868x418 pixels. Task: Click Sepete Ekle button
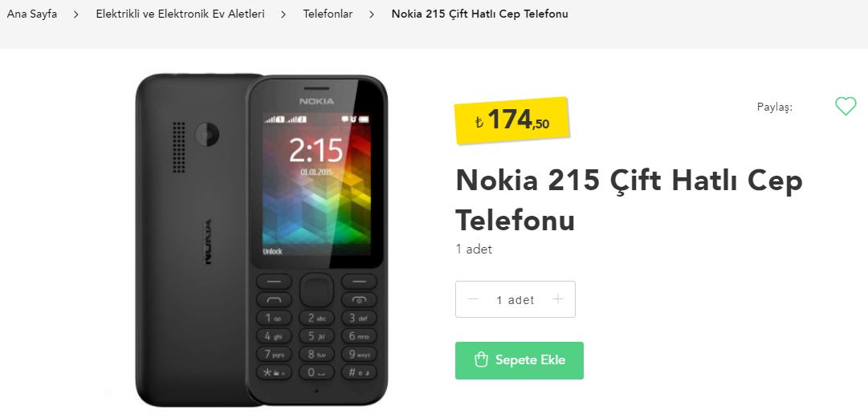tap(520, 360)
